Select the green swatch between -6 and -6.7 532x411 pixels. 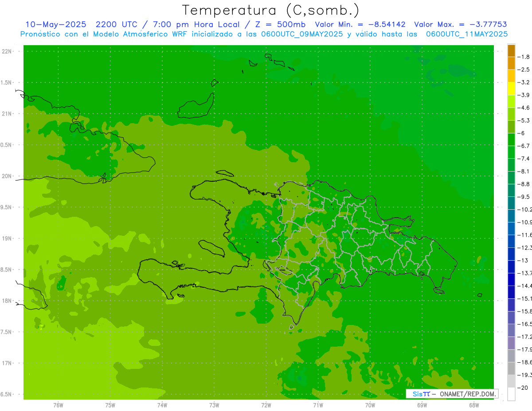point(511,139)
